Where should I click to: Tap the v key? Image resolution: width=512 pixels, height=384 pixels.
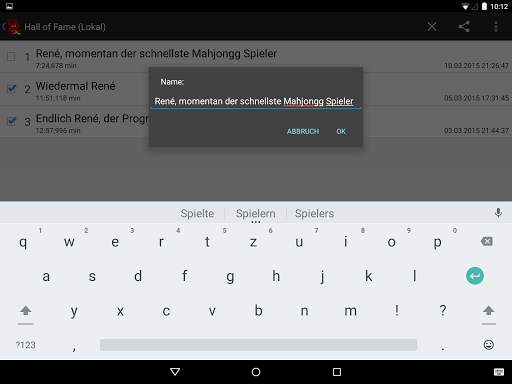[212, 311]
